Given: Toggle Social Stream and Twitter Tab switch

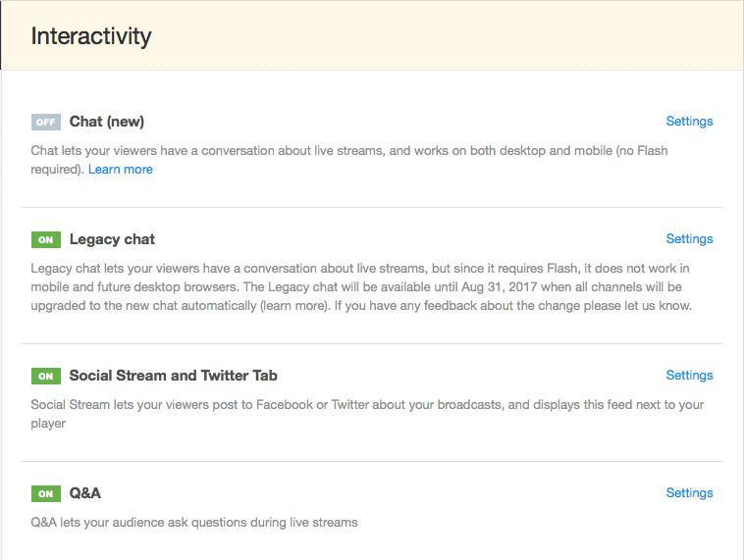Looking at the screenshot, I should [x=46, y=376].
